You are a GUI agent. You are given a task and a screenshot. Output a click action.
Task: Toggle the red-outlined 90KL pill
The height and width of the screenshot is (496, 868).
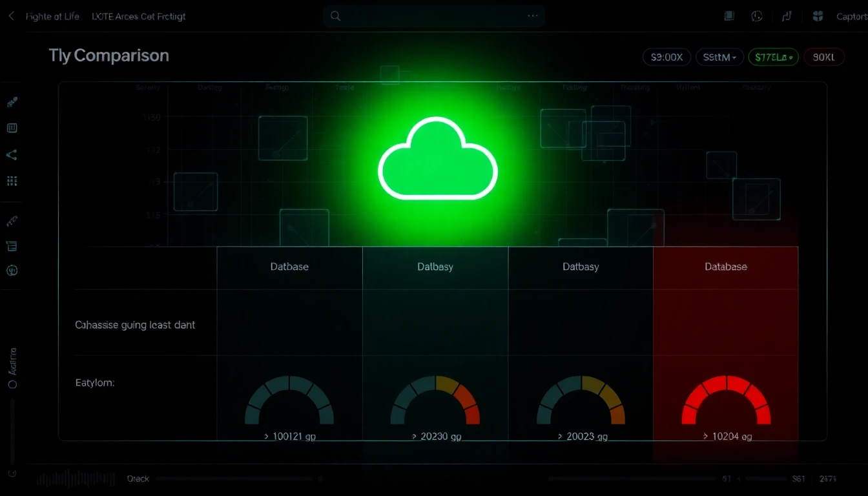pyautogui.click(x=824, y=57)
